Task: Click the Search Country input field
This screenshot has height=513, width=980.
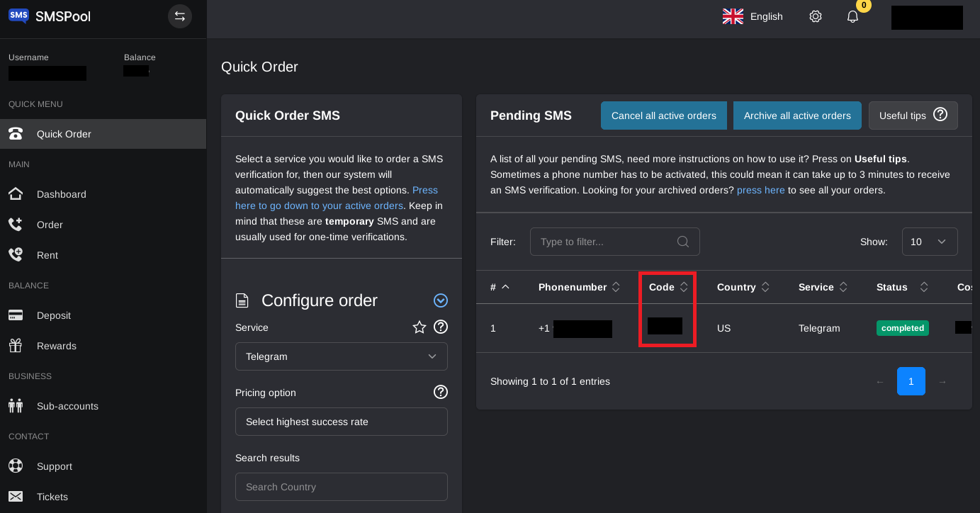Action: point(341,487)
